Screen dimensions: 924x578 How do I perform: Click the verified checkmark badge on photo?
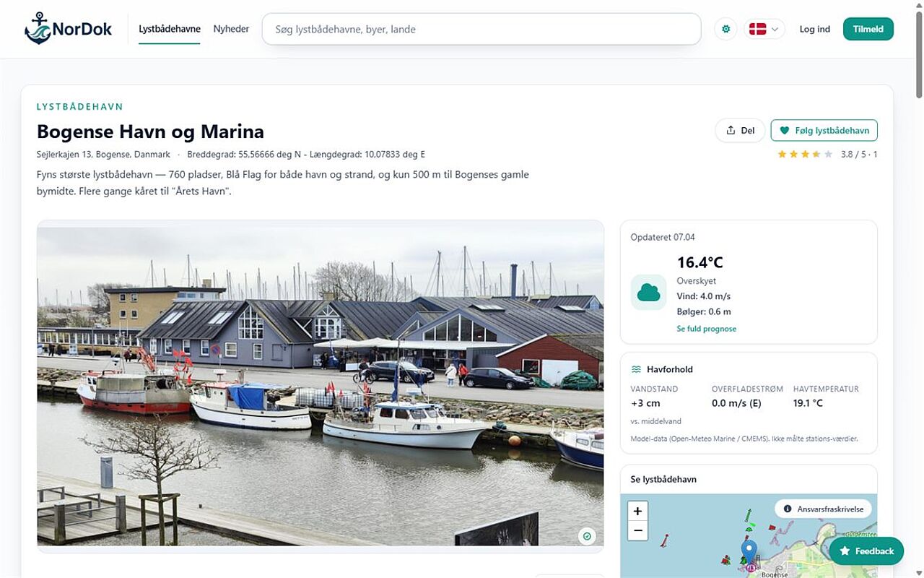point(587,536)
